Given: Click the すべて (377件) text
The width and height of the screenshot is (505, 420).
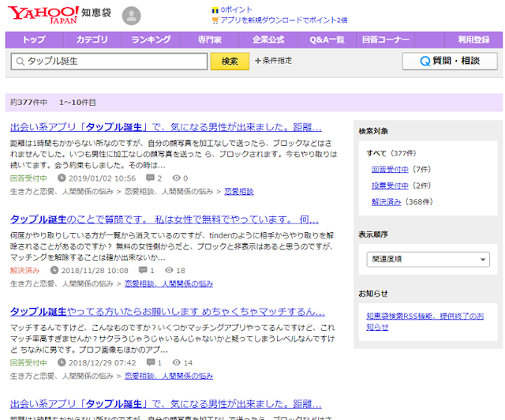Looking at the screenshot, I should tap(391, 153).
